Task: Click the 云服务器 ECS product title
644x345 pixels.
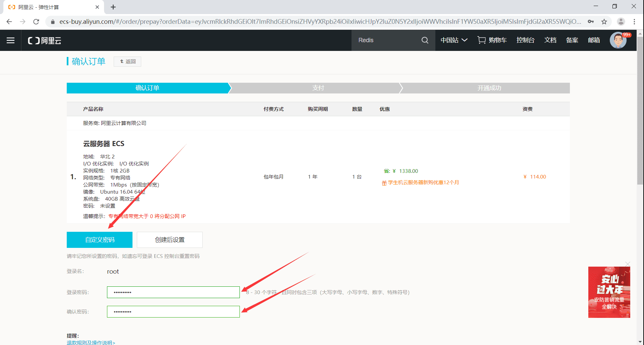Action: coord(104,144)
